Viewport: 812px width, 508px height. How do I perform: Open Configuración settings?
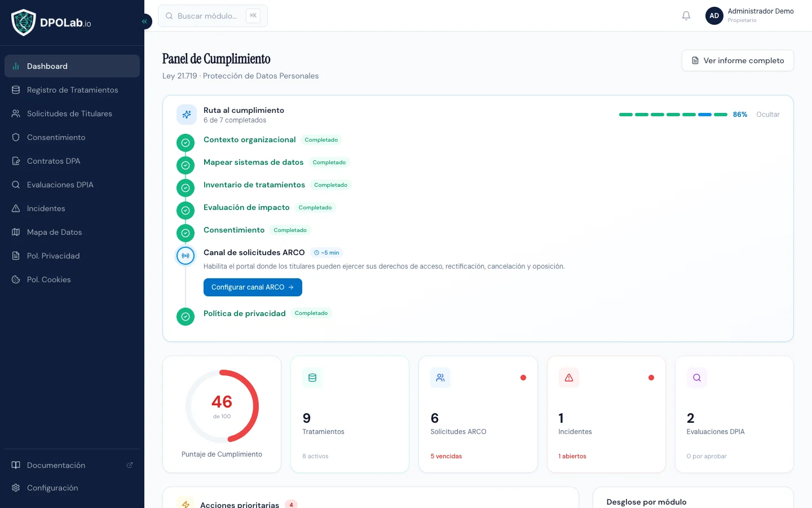tap(72, 488)
